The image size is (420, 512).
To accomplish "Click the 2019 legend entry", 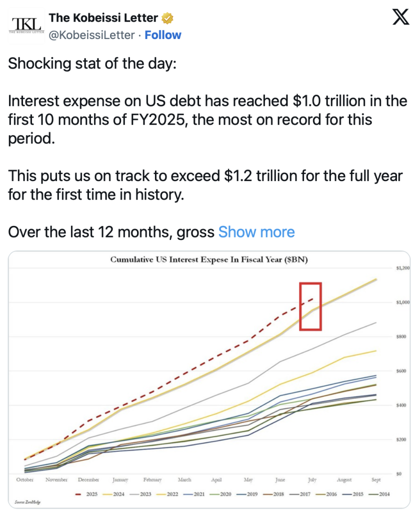I will click(x=247, y=494).
